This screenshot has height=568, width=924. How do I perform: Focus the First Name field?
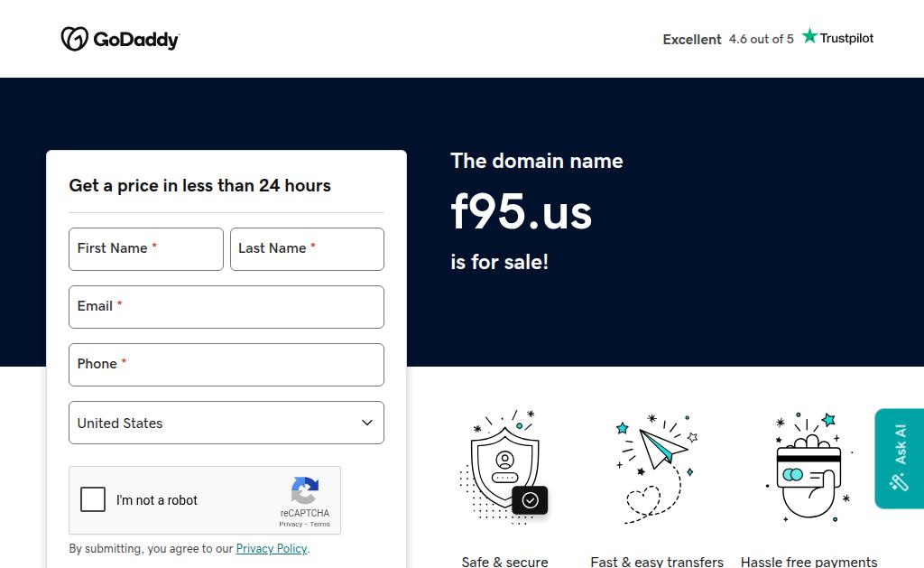tap(146, 249)
